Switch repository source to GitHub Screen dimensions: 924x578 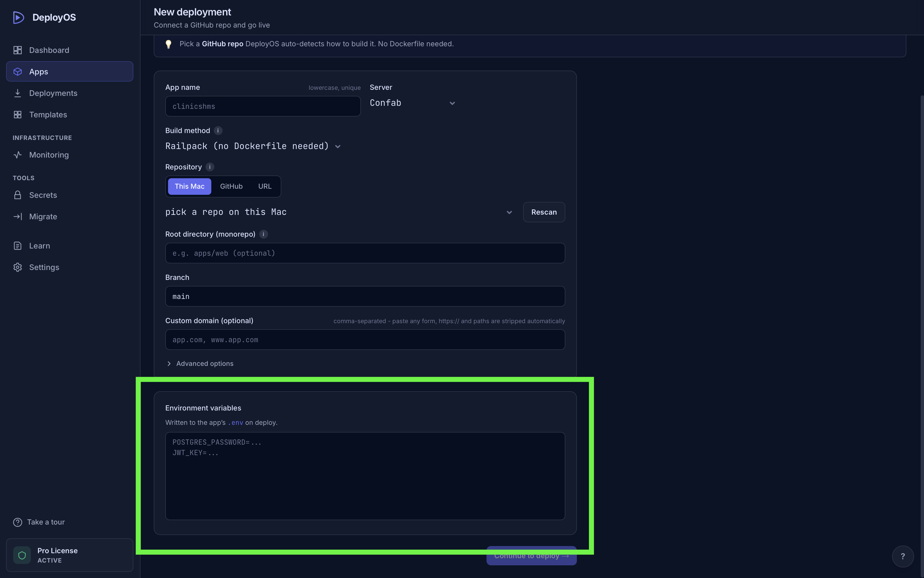coord(231,187)
